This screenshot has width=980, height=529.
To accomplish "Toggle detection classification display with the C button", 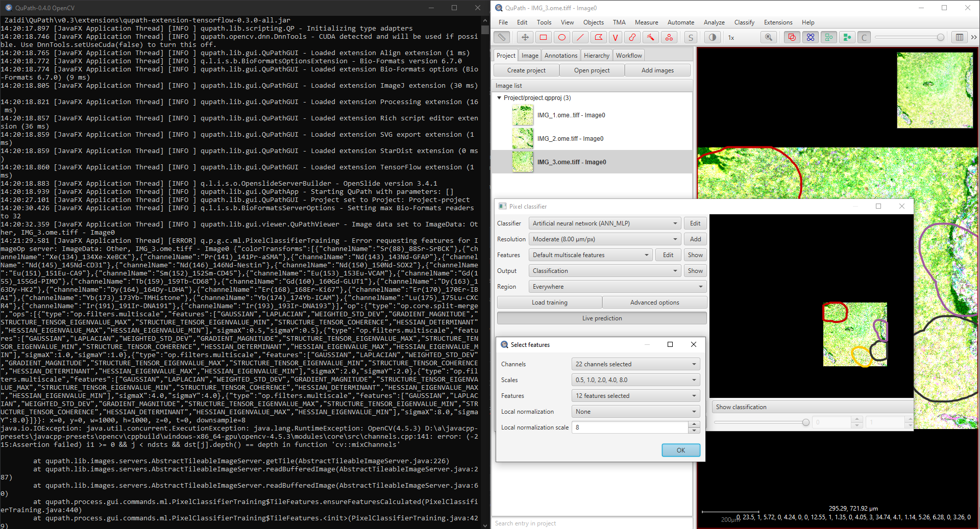I will (x=864, y=37).
